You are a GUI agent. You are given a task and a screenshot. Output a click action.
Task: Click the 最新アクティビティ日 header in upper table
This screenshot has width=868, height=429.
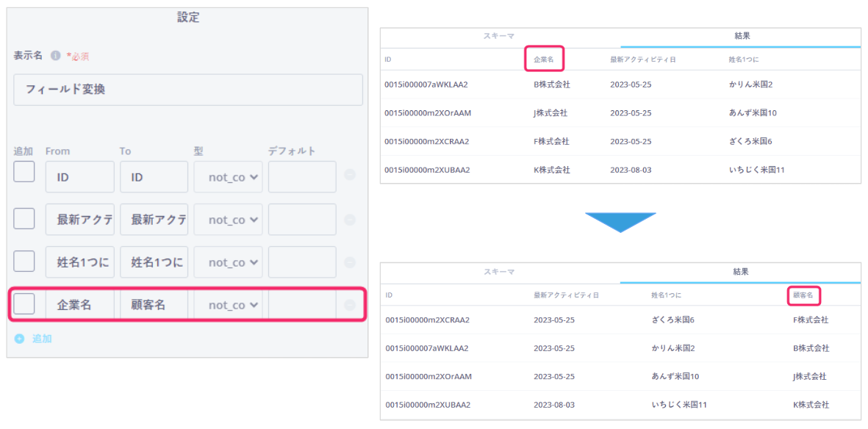pos(642,59)
